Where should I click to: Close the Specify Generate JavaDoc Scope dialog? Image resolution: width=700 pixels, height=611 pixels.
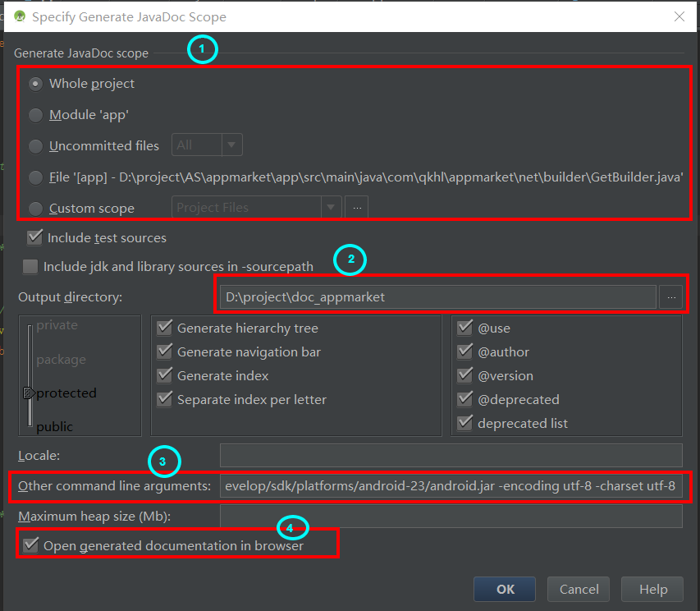[x=679, y=17]
